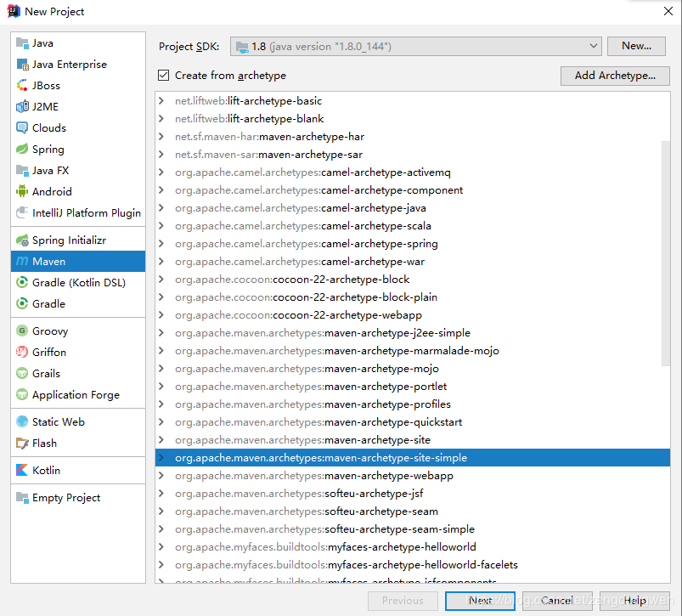This screenshot has height=616, width=682.
Task: Select maven-archetype-j2ee-simple row
Action: click(x=412, y=333)
